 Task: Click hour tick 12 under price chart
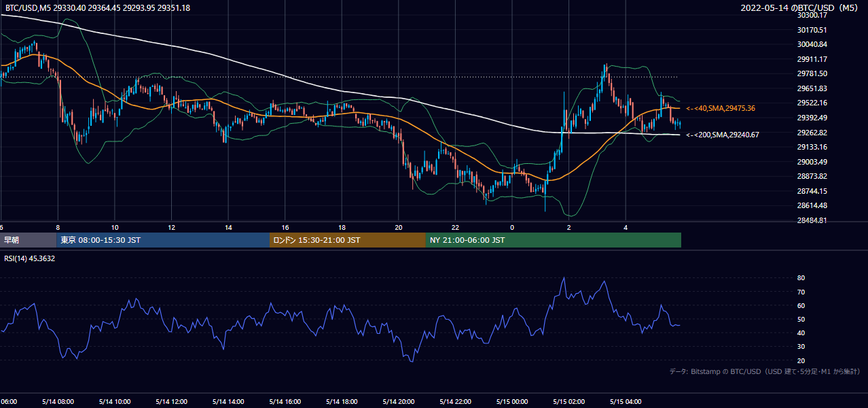171,228
